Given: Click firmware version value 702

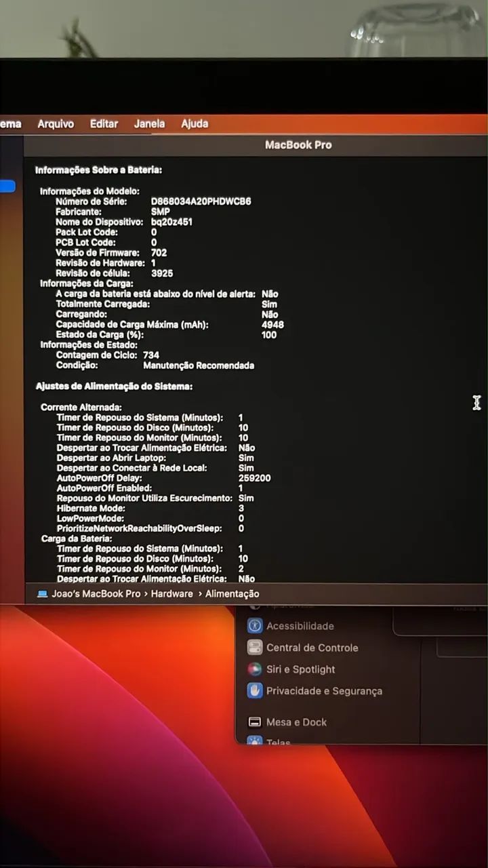Looking at the screenshot, I should coord(159,252).
